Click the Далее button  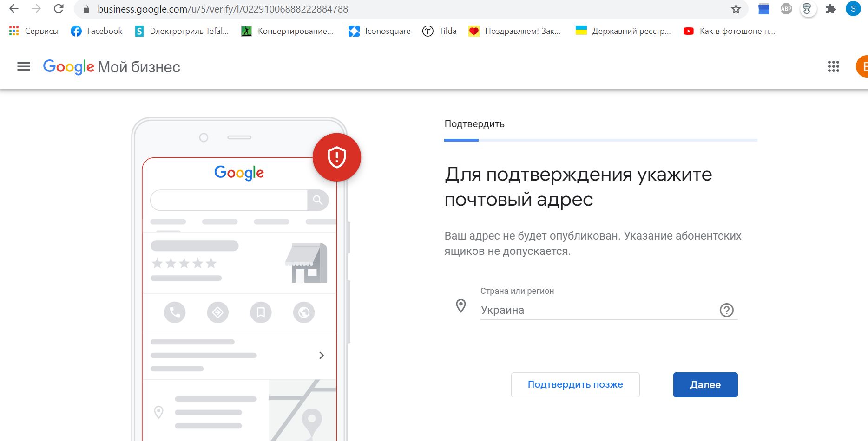705,385
